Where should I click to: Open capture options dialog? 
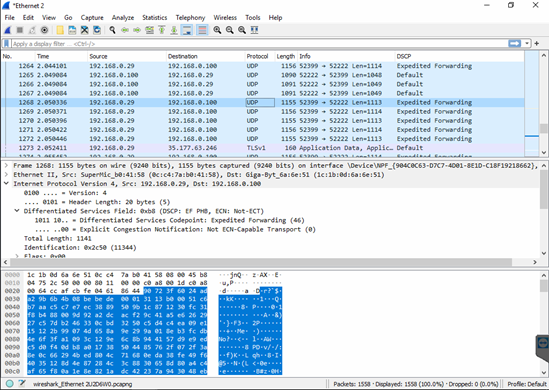click(x=44, y=30)
